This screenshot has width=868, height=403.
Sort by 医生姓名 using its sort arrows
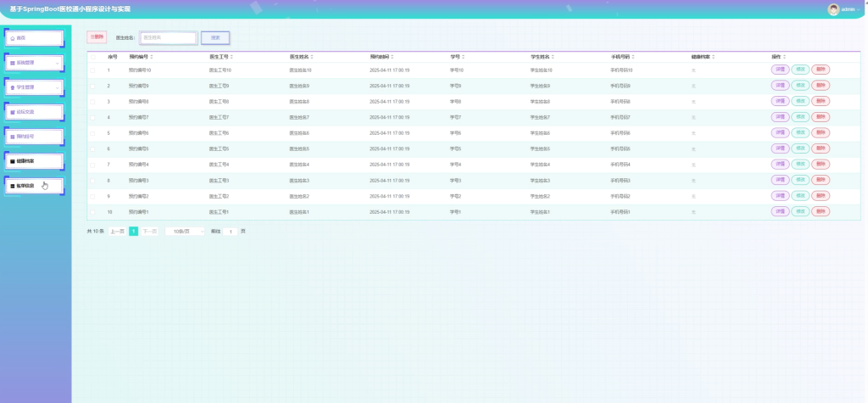(312, 57)
